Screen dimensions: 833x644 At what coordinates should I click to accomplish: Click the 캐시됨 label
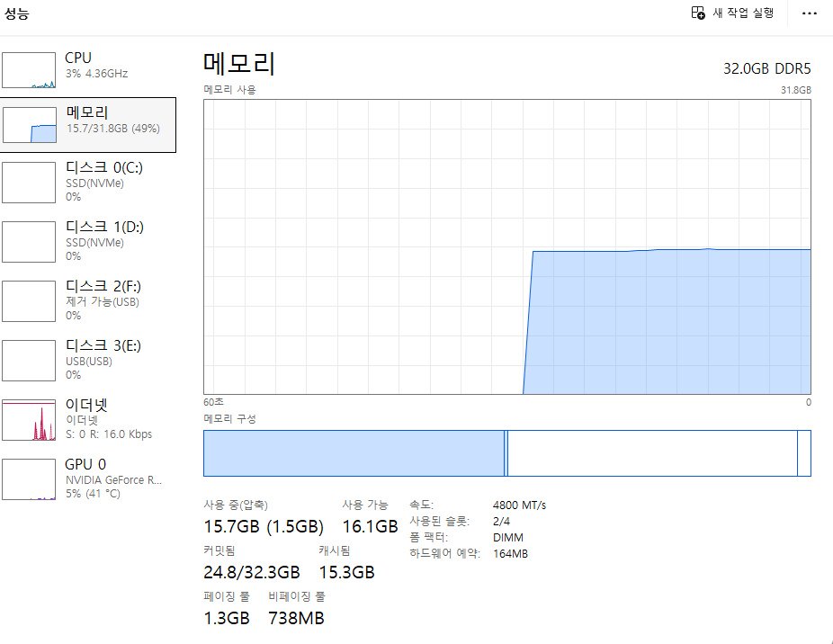click(335, 550)
